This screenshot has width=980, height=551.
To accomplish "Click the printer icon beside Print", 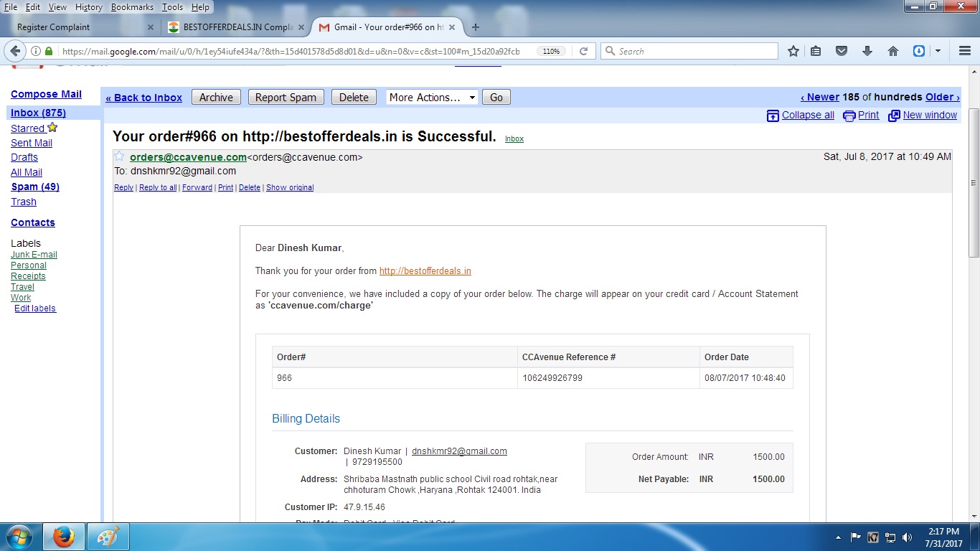I will pos(849,116).
